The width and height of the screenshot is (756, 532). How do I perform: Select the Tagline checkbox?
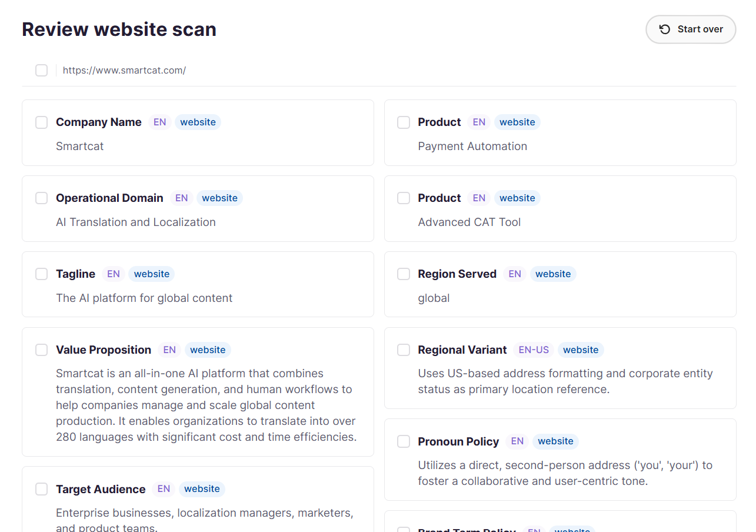click(x=41, y=274)
